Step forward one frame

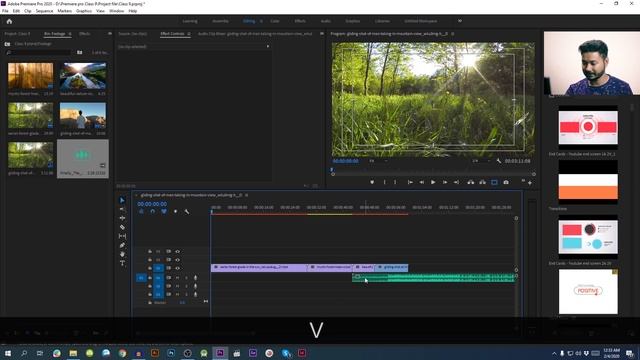(445, 182)
